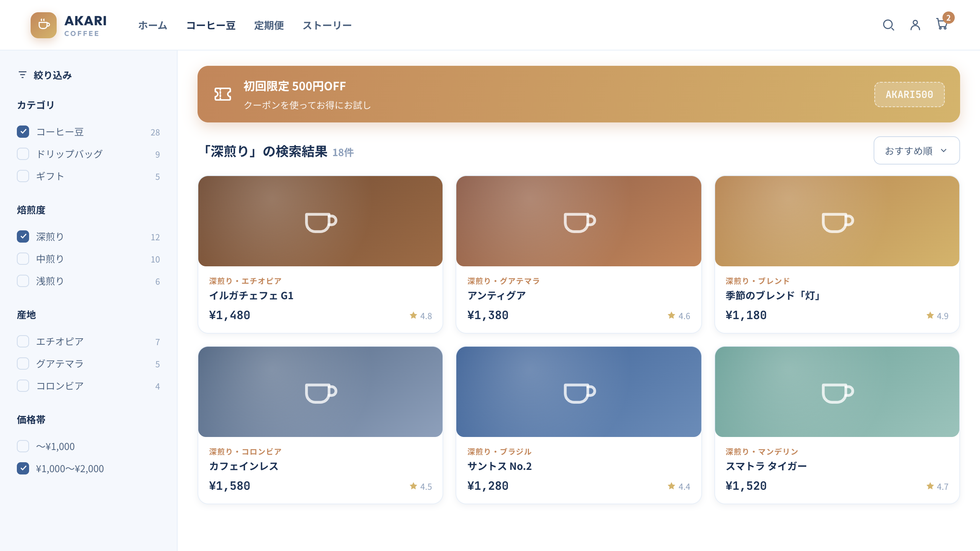The width and height of the screenshot is (980, 551).
Task: Open the 季節のブレンド「灯」 product title
Action: pyautogui.click(x=774, y=295)
